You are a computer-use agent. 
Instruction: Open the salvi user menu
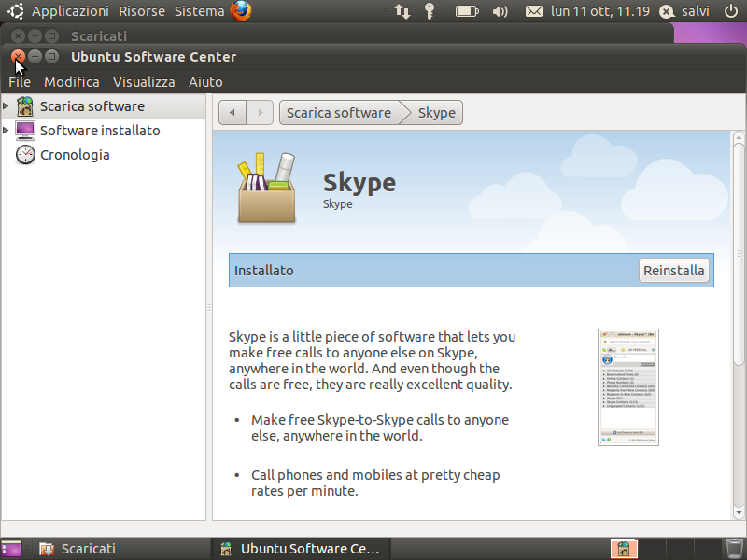(x=684, y=11)
